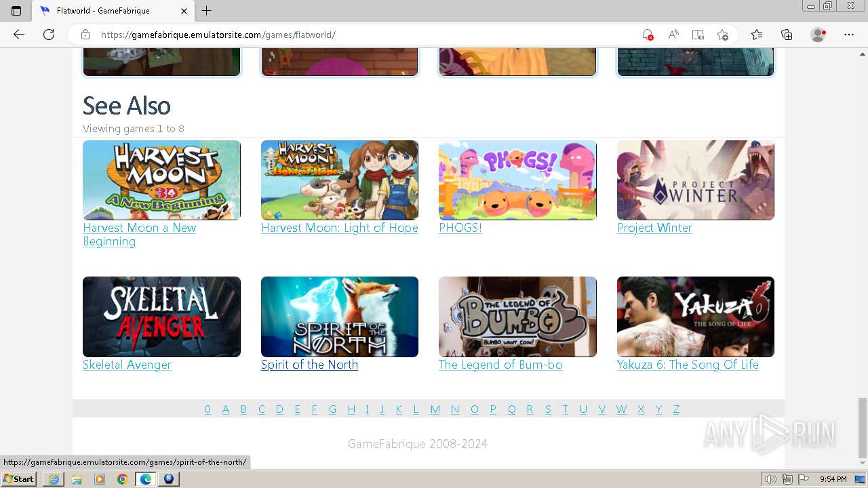Open the PHOGS! link
The width and height of the screenshot is (868, 488).
tap(460, 228)
